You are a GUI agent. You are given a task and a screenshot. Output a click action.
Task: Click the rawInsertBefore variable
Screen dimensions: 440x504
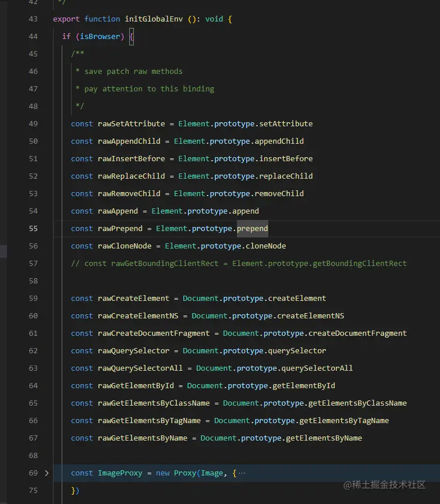131,159
